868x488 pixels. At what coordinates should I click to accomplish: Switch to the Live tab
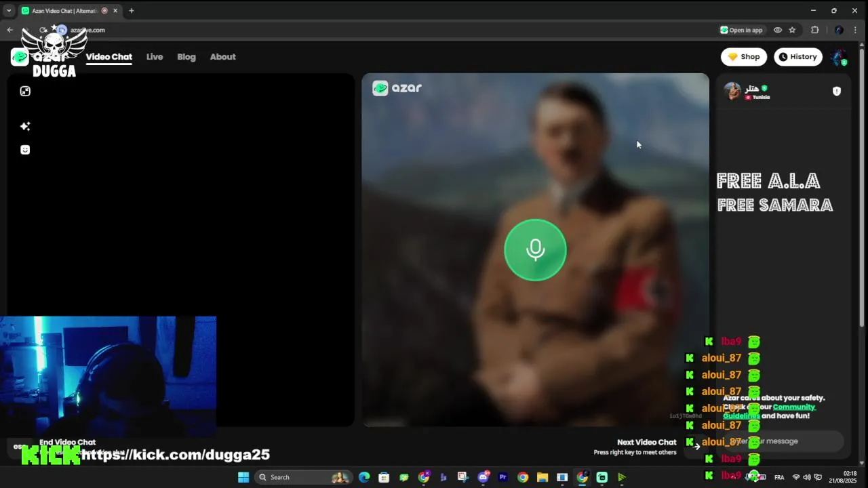click(x=155, y=57)
